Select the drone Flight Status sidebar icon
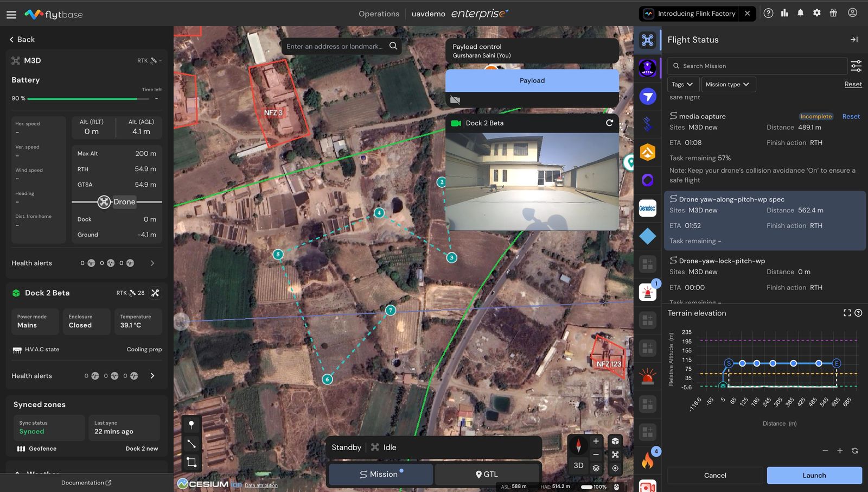This screenshot has height=492, width=868. (648, 40)
